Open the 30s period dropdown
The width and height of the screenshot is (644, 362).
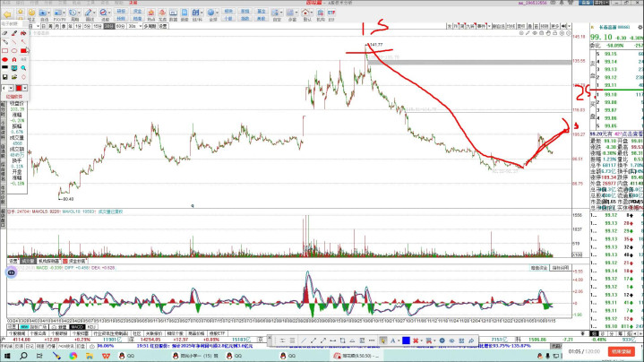(x=133, y=27)
